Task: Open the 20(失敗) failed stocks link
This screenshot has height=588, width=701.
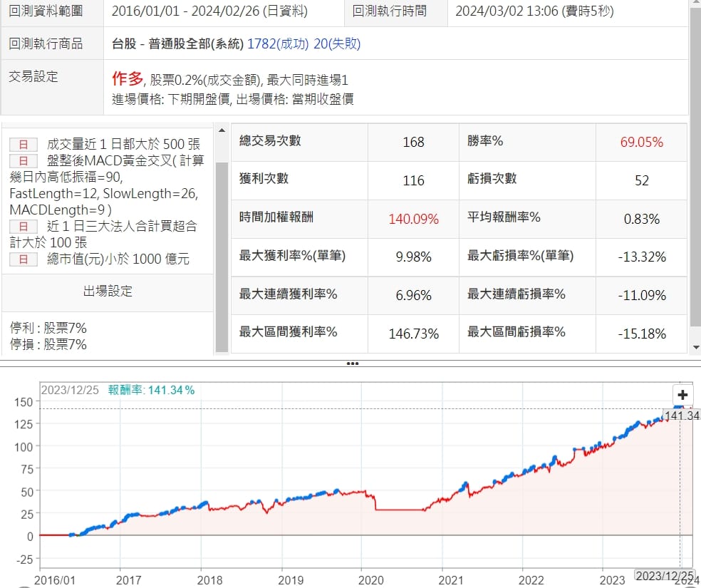Action: pos(337,44)
